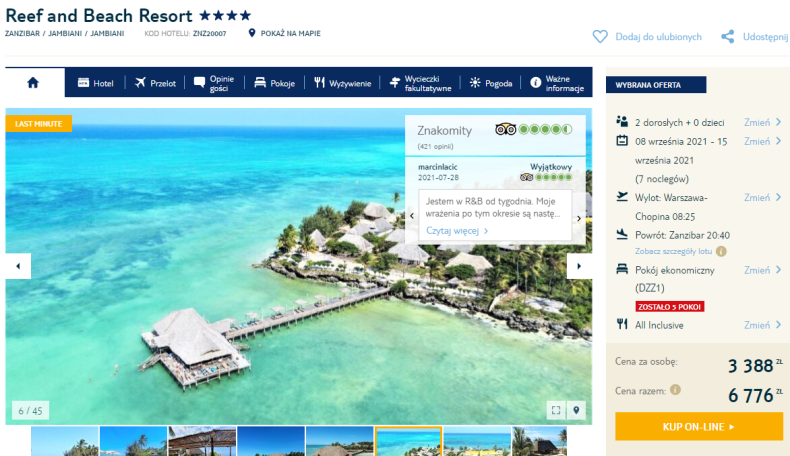
Task: Add hotel to favorites heart icon
Action: coord(600,37)
